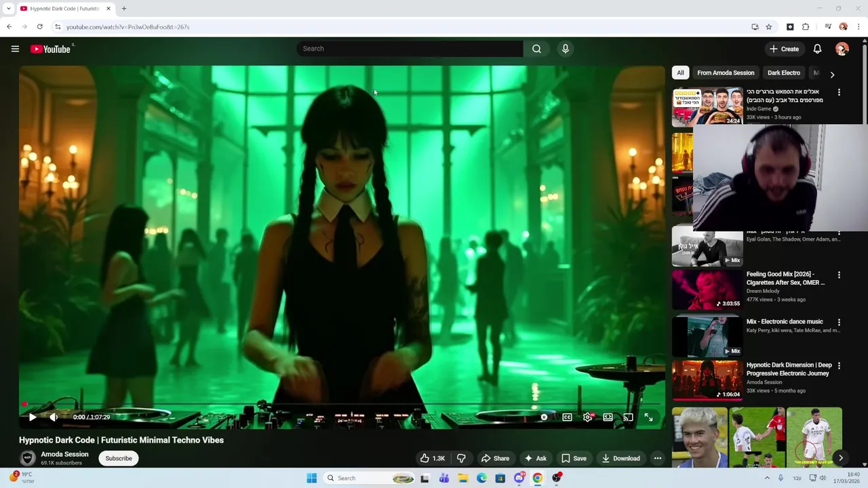The height and width of the screenshot is (488, 868).
Task: Open the black square extension icon
Action: pos(790,27)
